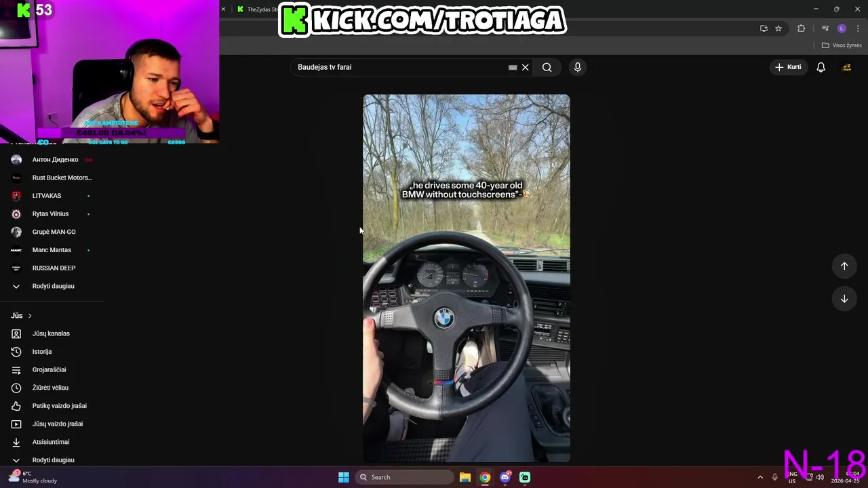Go to the next Short with down arrow
Viewport: 868px width, 488px height.
[844, 299]
